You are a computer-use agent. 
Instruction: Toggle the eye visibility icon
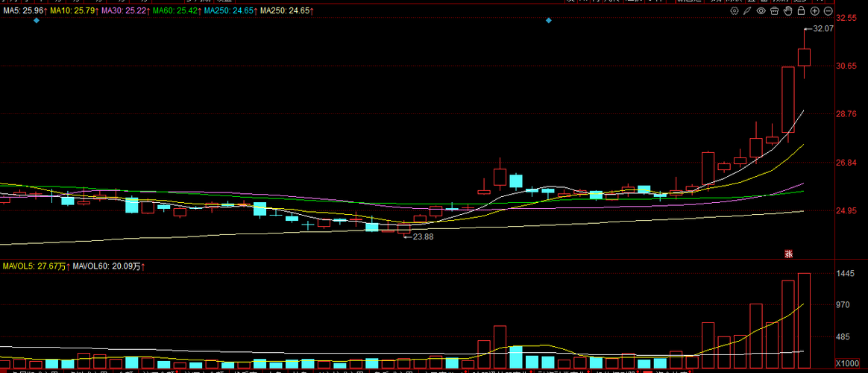point(761,10)
